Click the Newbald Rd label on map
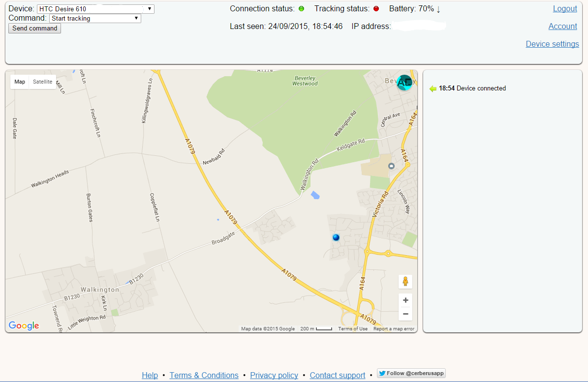The image size is (588, 382). click(214, 157)
